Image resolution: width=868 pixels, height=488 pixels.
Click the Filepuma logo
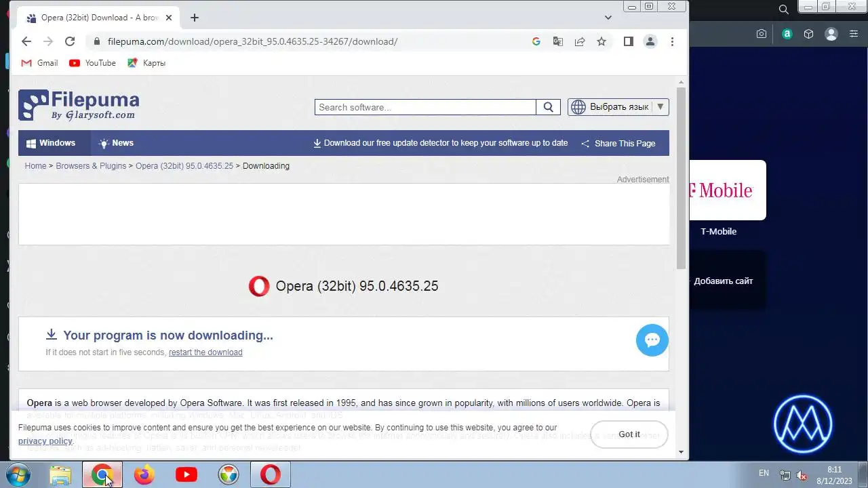[x=79, y=106]
